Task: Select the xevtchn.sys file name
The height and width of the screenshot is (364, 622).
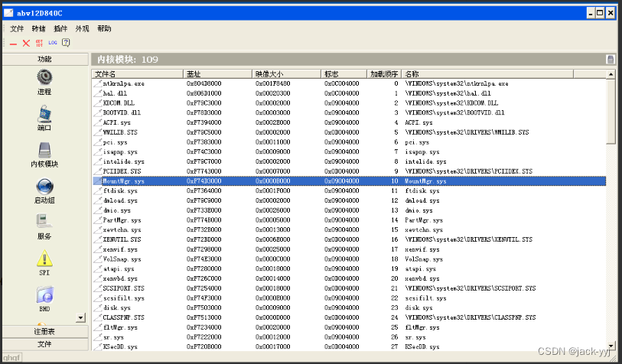Action: pos(122,229)
